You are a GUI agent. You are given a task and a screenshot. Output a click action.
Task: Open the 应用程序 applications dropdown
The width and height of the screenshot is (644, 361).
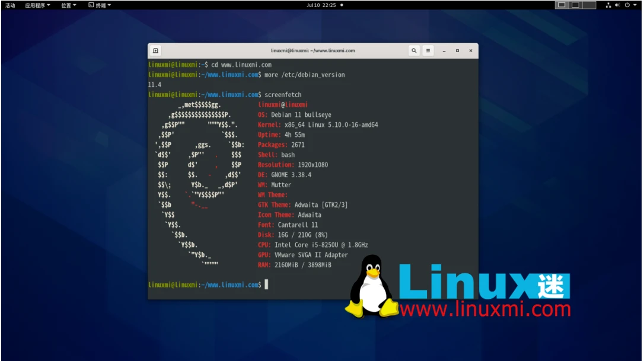click(37, 5)
